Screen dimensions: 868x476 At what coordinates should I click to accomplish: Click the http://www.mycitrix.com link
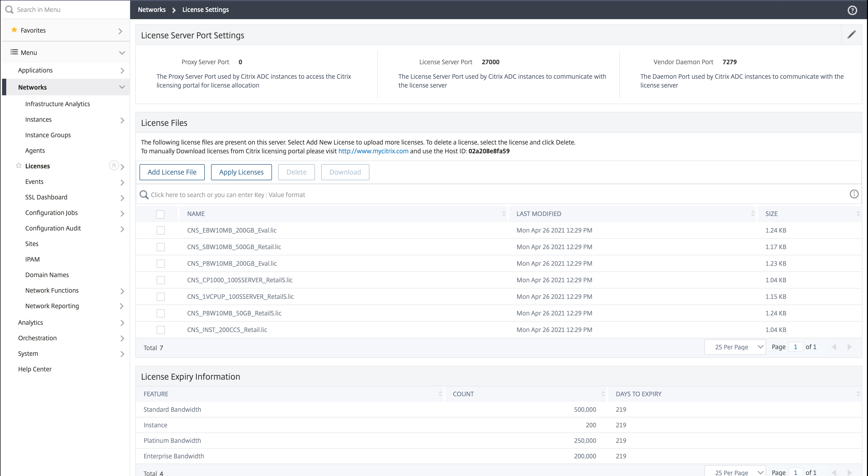(x=373, y=151)
